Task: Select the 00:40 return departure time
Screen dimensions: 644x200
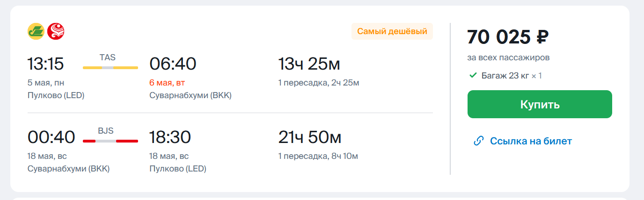Action: tap(51, 137)
